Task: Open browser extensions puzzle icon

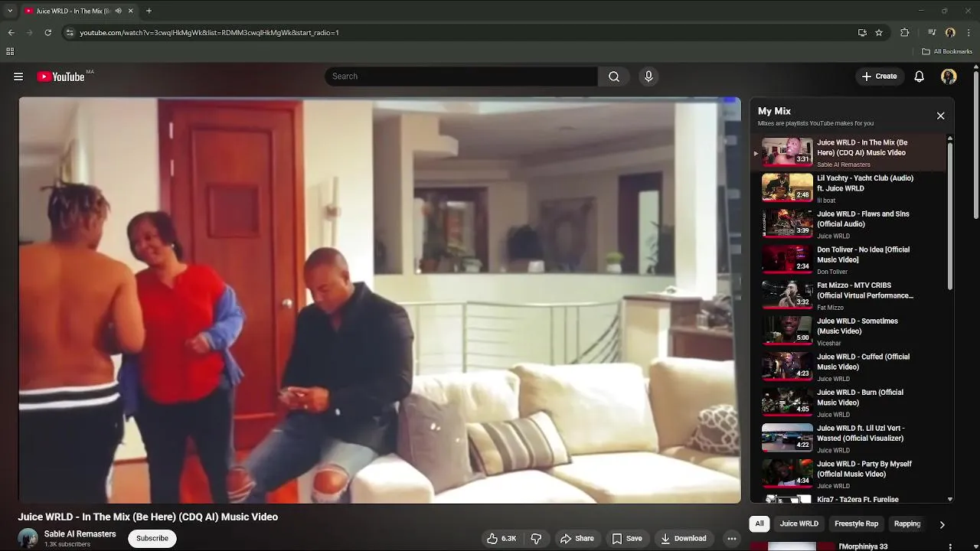Action: (905, 33)
